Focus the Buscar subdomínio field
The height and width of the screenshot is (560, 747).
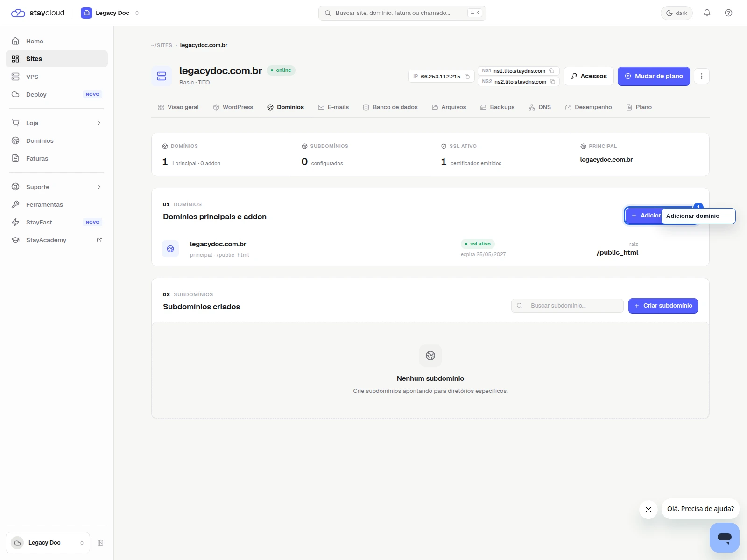(x=567, y=306)
